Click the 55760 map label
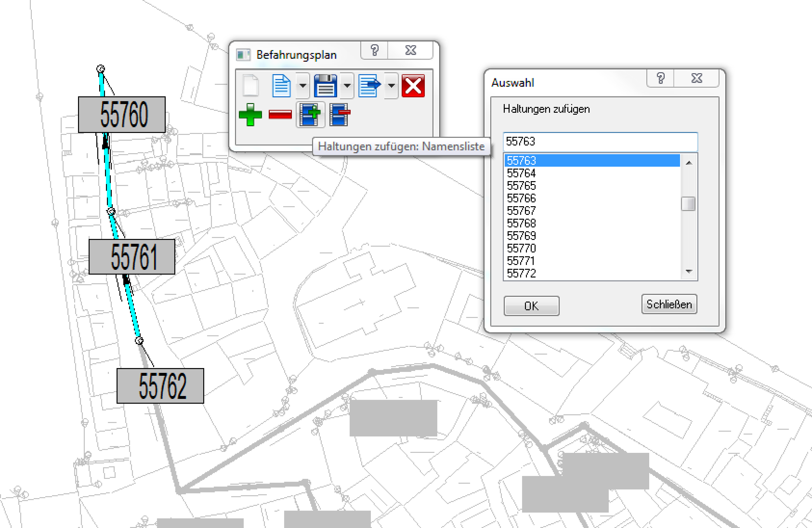812x528 pixels. (122, 115)
